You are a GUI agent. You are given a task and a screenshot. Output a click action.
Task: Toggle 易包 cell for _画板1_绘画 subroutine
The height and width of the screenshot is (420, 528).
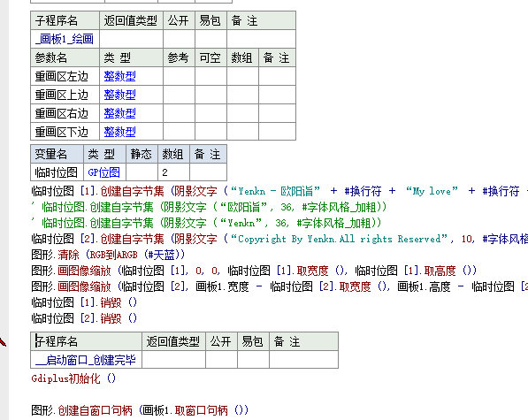(x=210, y=39)
